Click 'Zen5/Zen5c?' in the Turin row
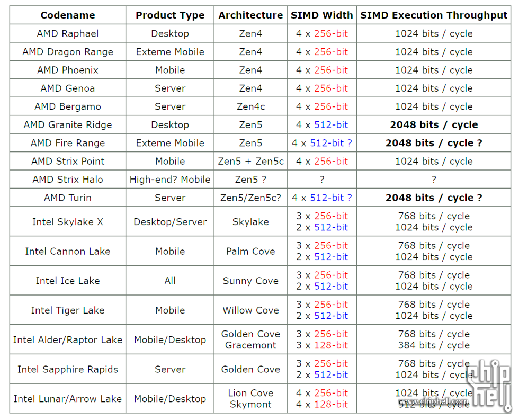Image resolution: width=519 pixels, height=420 pixels. [250, 197]
